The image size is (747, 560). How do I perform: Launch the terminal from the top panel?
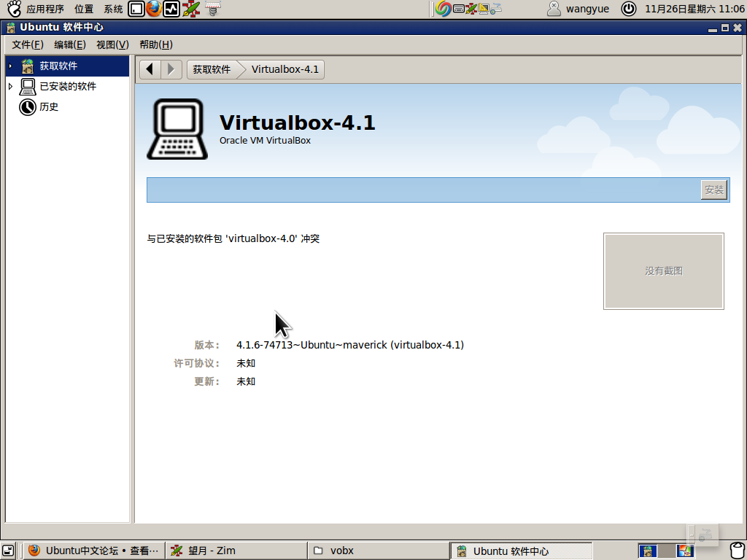point(136,9)
